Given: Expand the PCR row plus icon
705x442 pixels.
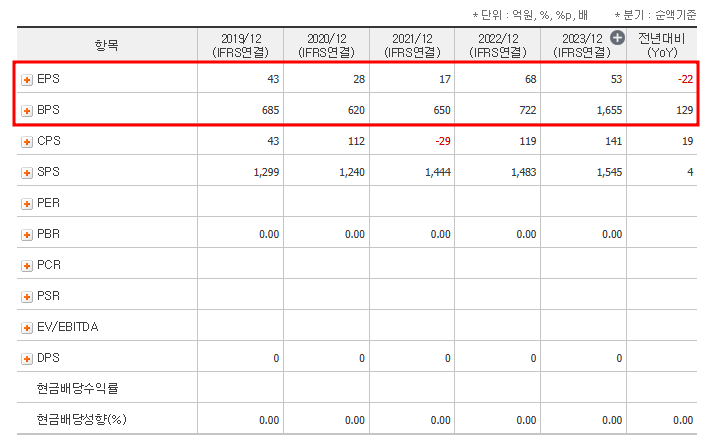Looking at the screenshot, I should tap(27, 266).
